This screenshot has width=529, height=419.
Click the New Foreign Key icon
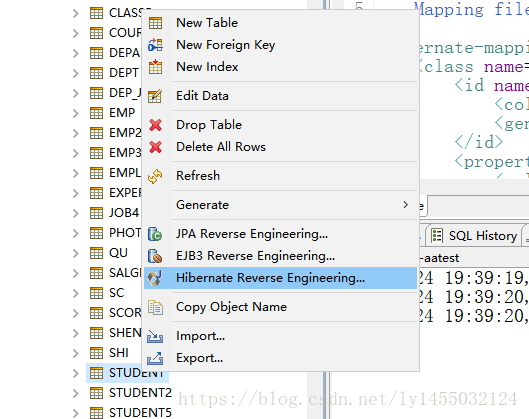tap(156, 45)
